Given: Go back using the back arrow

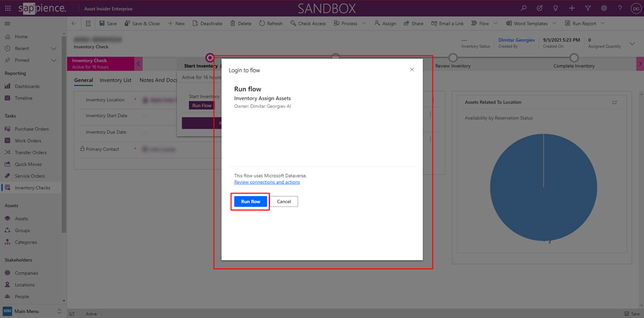Looking at the screenshot, I should 74,23.
